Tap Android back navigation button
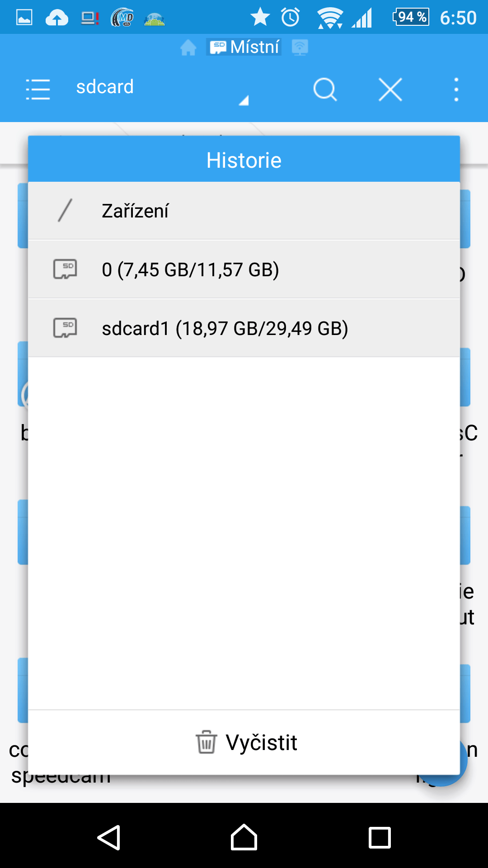 coord(108,838)
